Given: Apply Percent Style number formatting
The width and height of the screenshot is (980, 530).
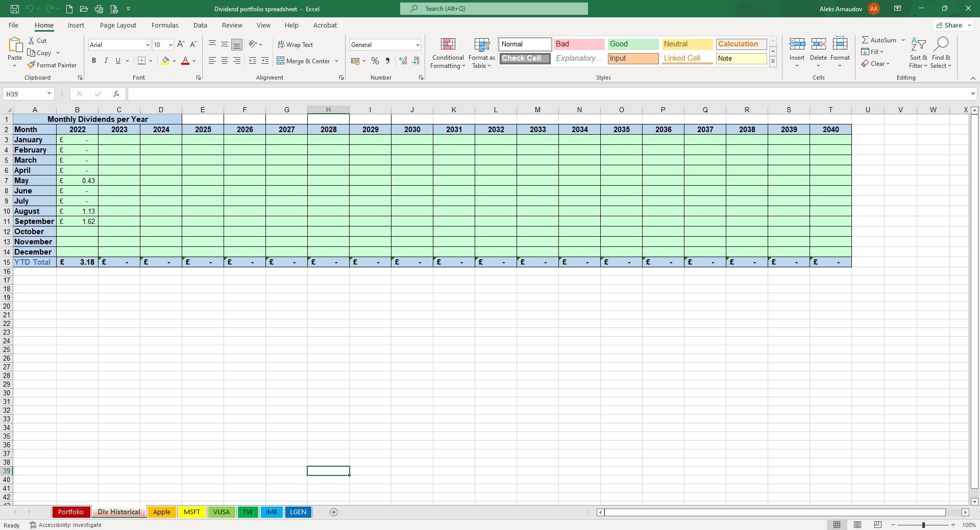Looking at the screenshot, I should 375,61.
